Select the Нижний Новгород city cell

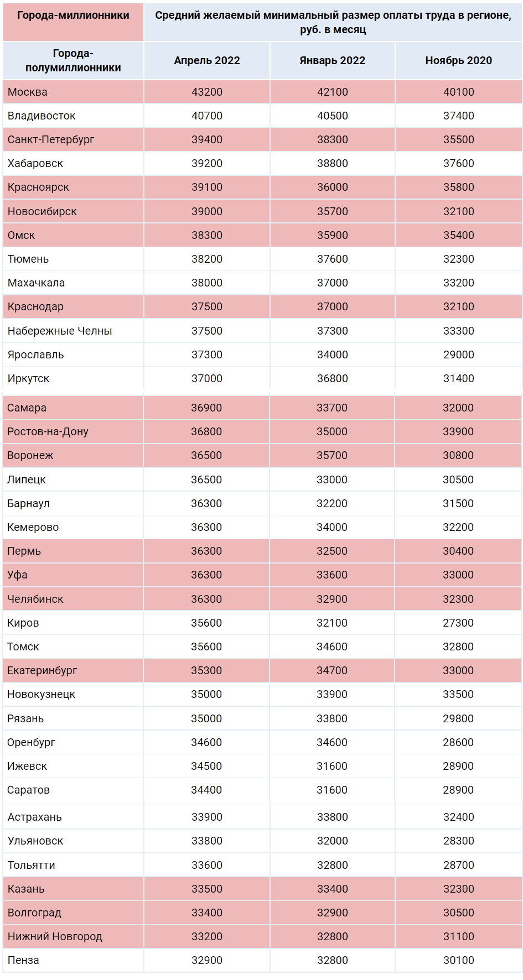coord(55,937)
